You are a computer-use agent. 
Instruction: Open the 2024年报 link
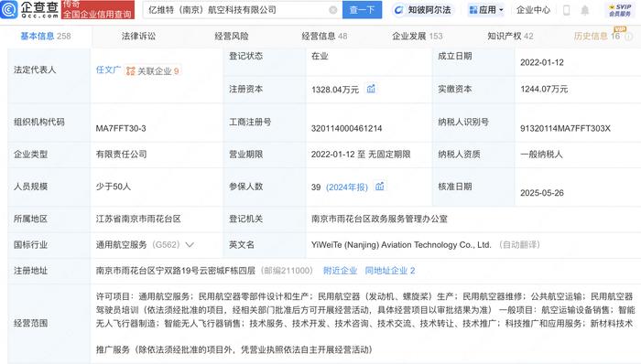pos(347,187)
